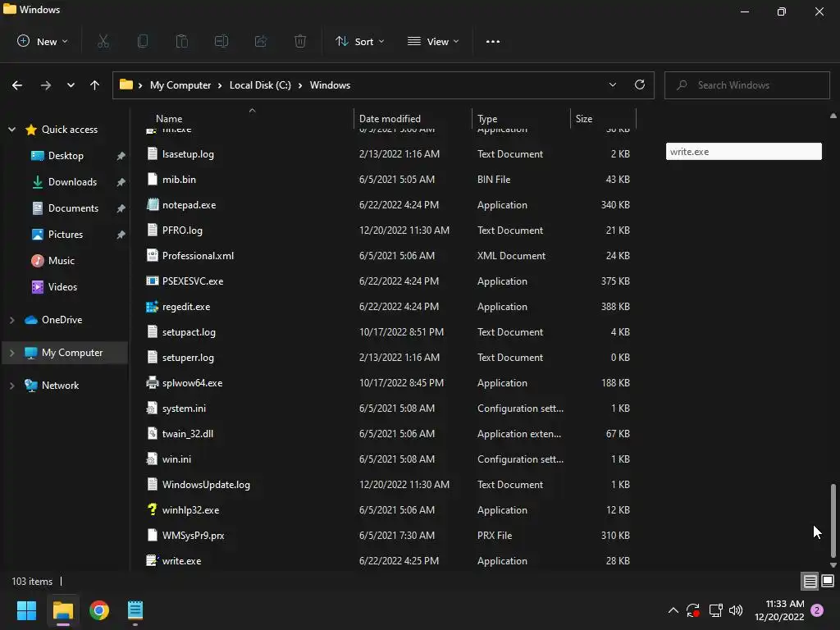Open the notification count badge

point(818,610)
